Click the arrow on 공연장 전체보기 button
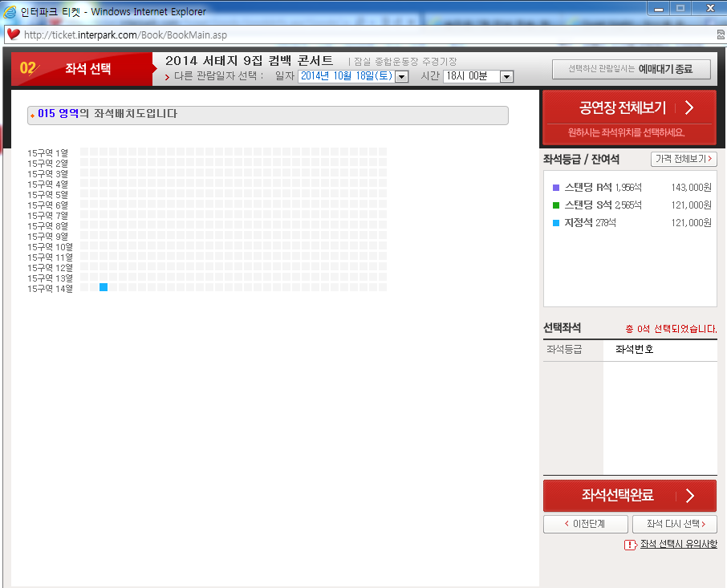Viewport: 727px width, 588px height. [689, 107]
